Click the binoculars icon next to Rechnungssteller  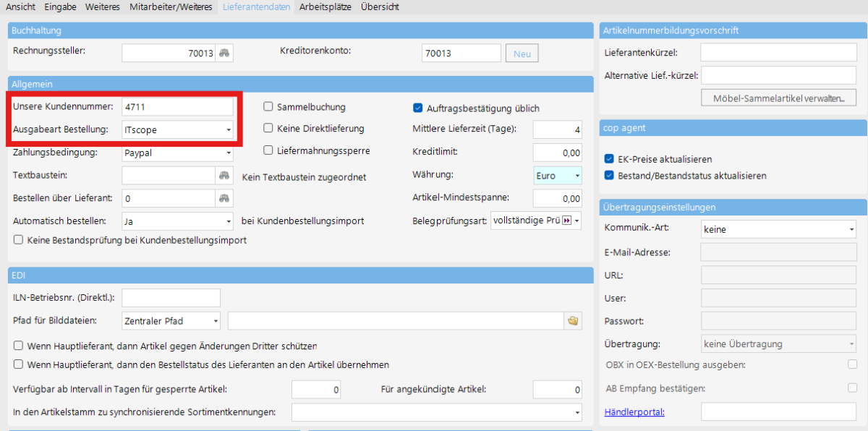coord(226,54)
